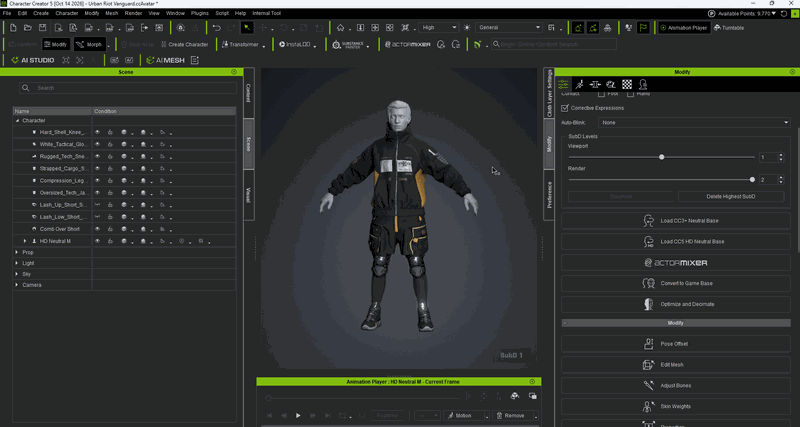Image resolution: width=800 pixels, height=427 pixels.
Task: Expand the Sky tree node
Action: tap(17, 274)
